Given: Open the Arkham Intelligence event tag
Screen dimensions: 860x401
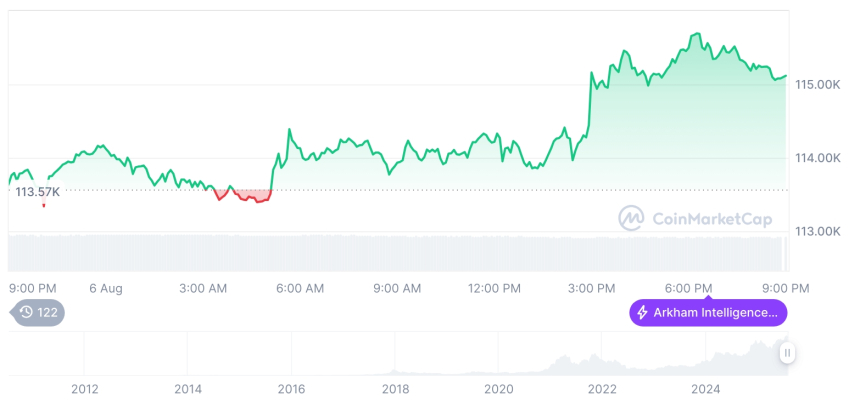Looking at the screenshot, I should tap(708, 313).
